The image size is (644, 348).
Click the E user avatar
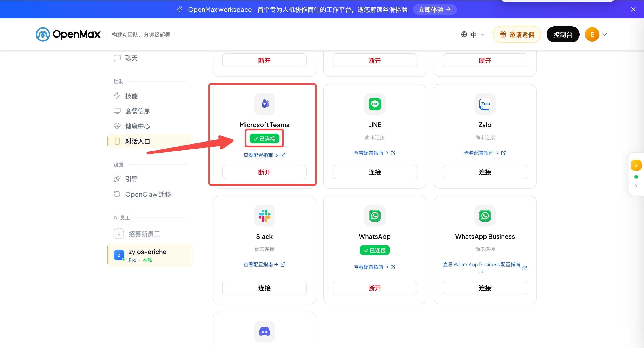click(x=592, y=34)
